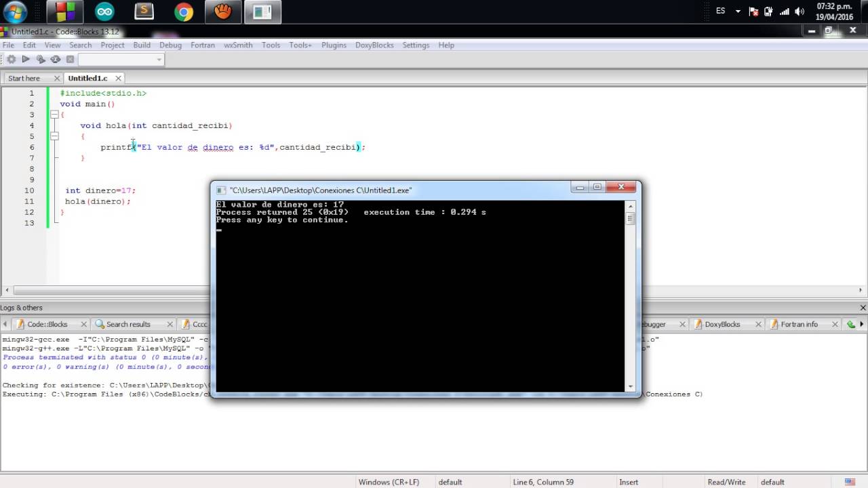Open Sublime Text taskbar icon
Screen dimensions: 868x488
144,12
